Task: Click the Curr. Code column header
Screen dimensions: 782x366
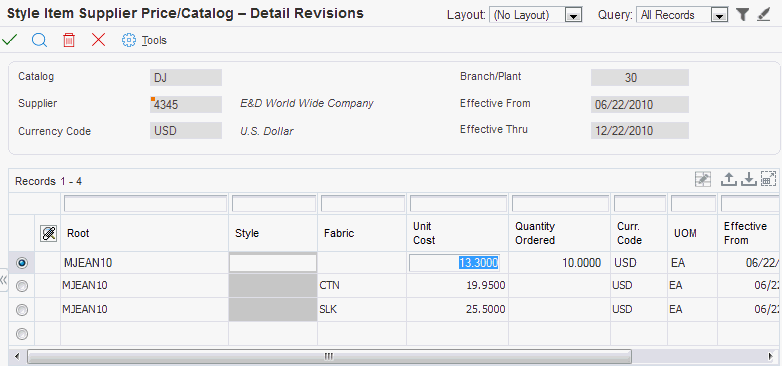Action: click(x=639, y=233)
